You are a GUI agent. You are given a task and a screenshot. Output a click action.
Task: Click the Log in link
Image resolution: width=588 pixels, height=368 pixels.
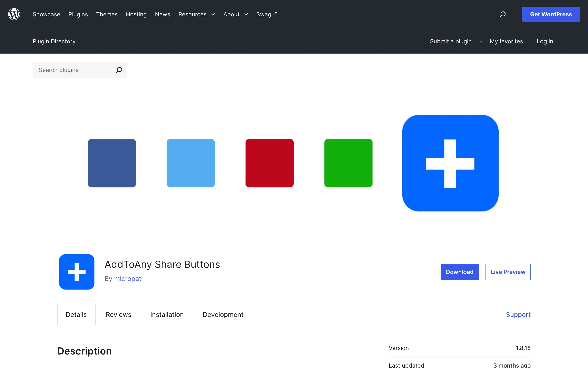pos(545,41)
